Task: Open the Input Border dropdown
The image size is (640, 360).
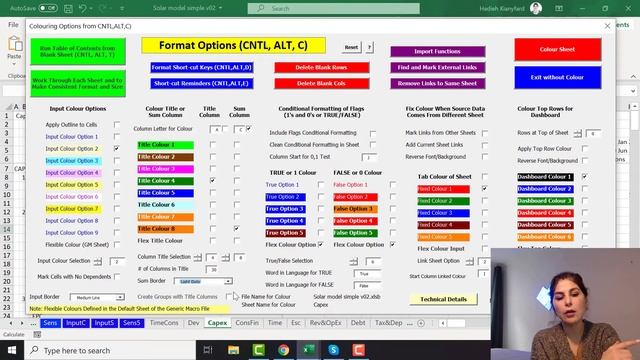Action: point(120,298)
